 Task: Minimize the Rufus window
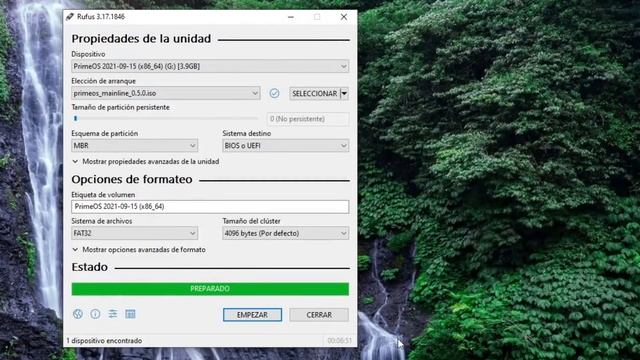click(x=291, y=17)
